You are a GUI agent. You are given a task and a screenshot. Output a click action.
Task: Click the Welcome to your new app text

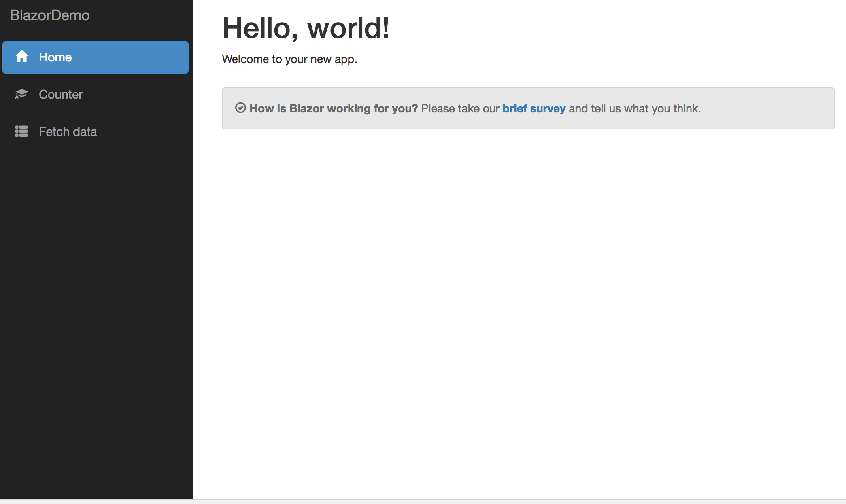289,59
